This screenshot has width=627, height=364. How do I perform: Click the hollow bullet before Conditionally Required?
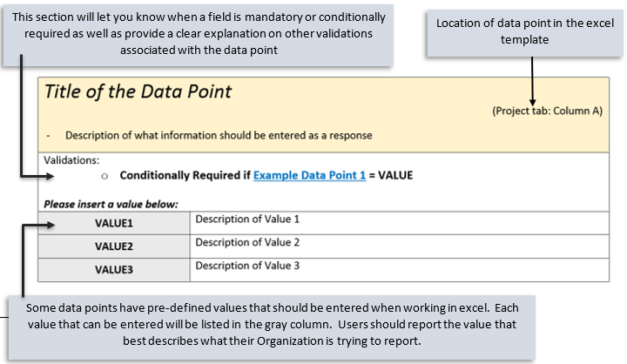[104, 176]
